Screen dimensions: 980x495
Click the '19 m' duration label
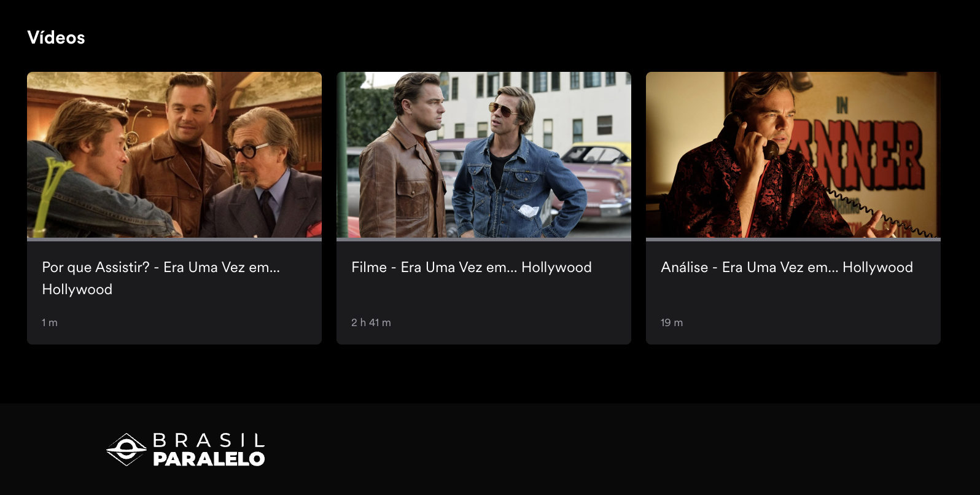point(672,322)
